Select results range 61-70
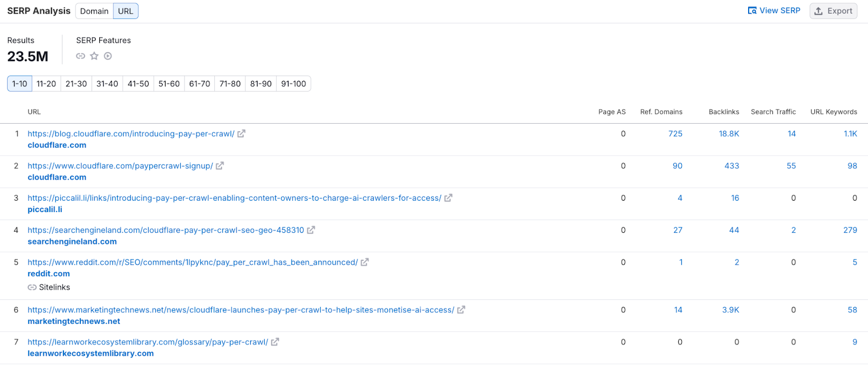 (x=200, y=84)
